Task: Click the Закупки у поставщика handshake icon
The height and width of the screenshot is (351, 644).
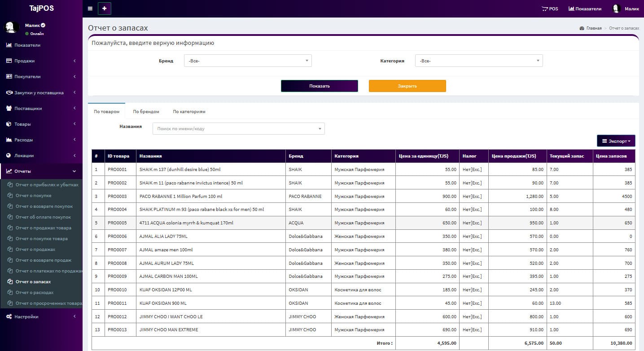Action: tap(9, 92)
